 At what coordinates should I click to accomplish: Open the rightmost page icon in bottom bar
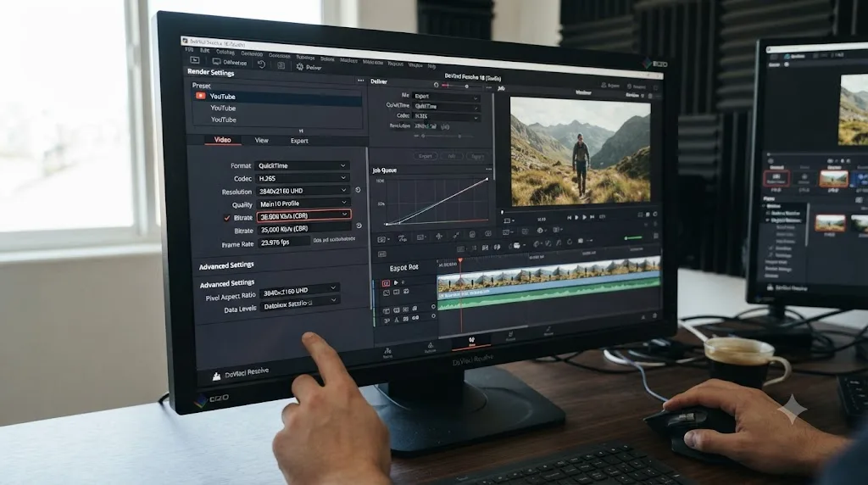pyautogui.click(x=548, y=331)
